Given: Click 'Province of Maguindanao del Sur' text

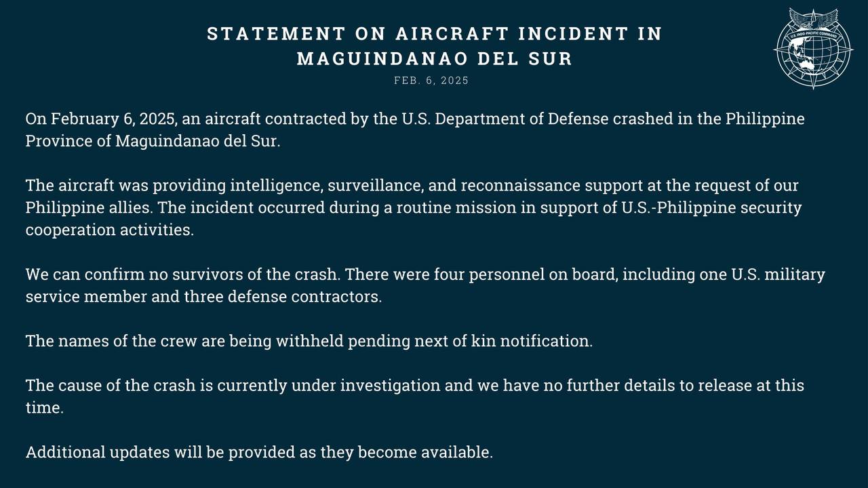Looking at the screenshot, I should click(153, 142).
